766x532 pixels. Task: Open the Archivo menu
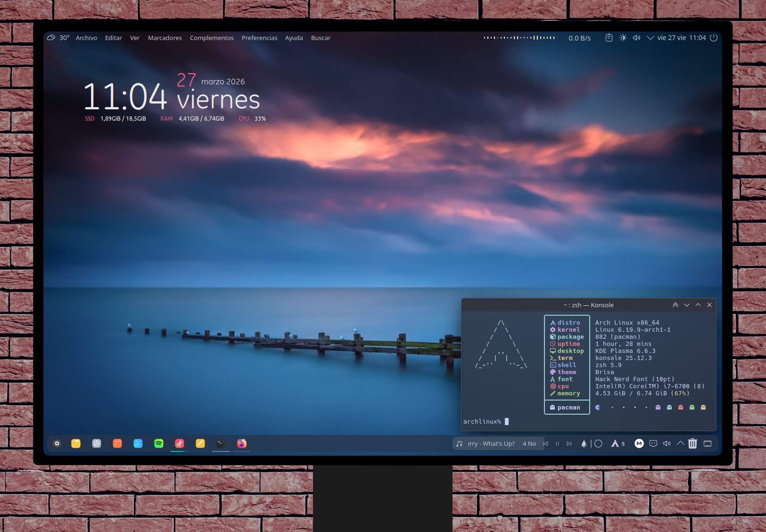(86, 38)
